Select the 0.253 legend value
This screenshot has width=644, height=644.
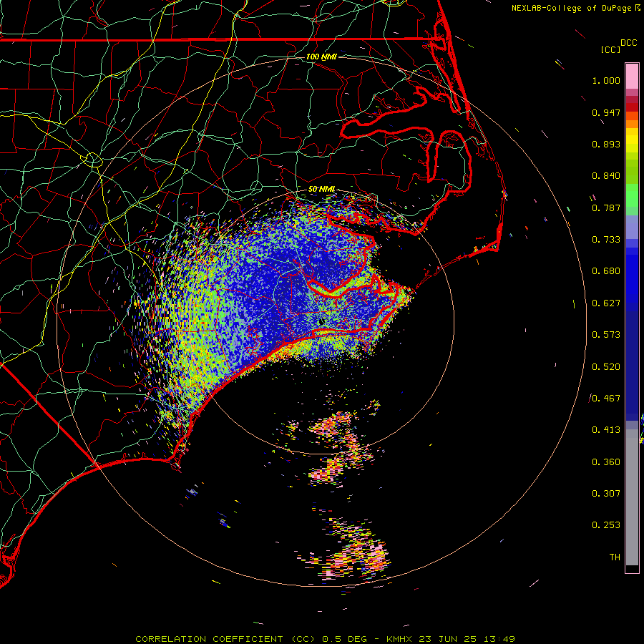pos(606,525)
